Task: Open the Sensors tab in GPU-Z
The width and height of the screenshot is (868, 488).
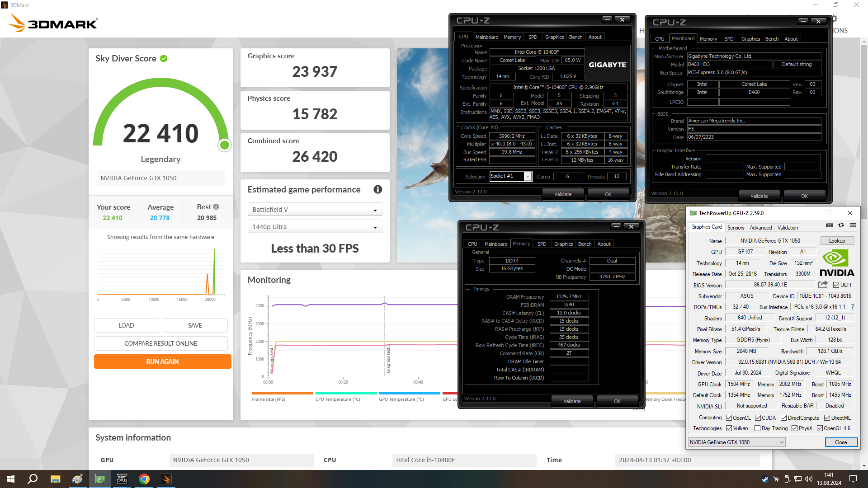Action: pyautogui.click(x=736, y=228)
